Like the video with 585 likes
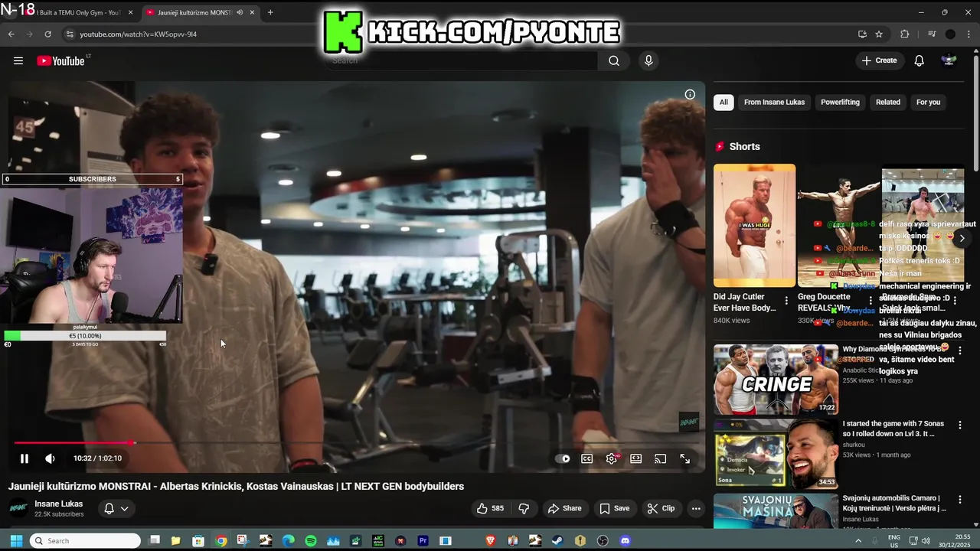The image size is (980, 551). 490,508
